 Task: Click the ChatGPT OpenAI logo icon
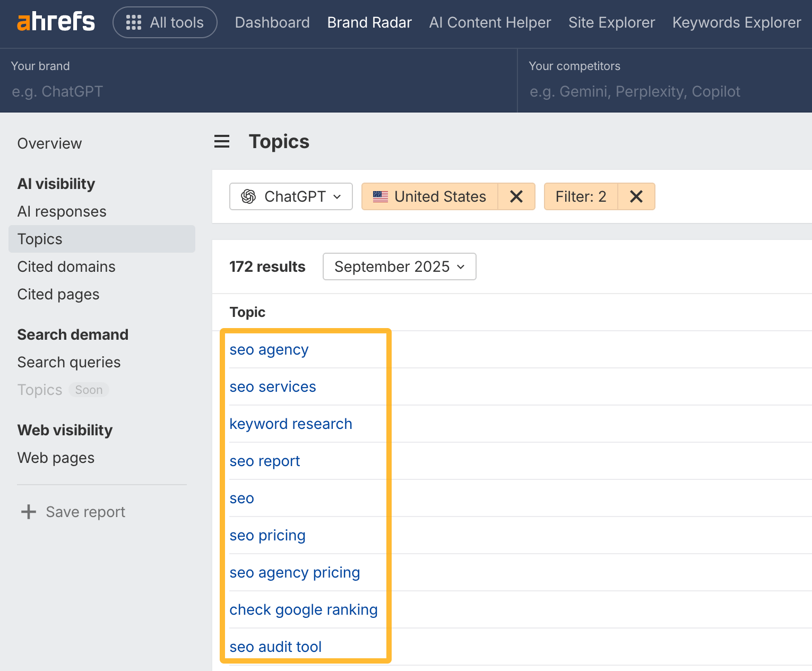(250, 196)
